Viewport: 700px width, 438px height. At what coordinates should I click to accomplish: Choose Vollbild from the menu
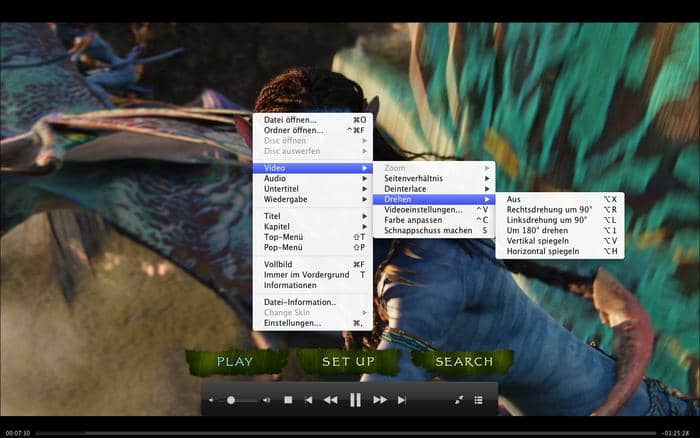click(x=312, y=264)
